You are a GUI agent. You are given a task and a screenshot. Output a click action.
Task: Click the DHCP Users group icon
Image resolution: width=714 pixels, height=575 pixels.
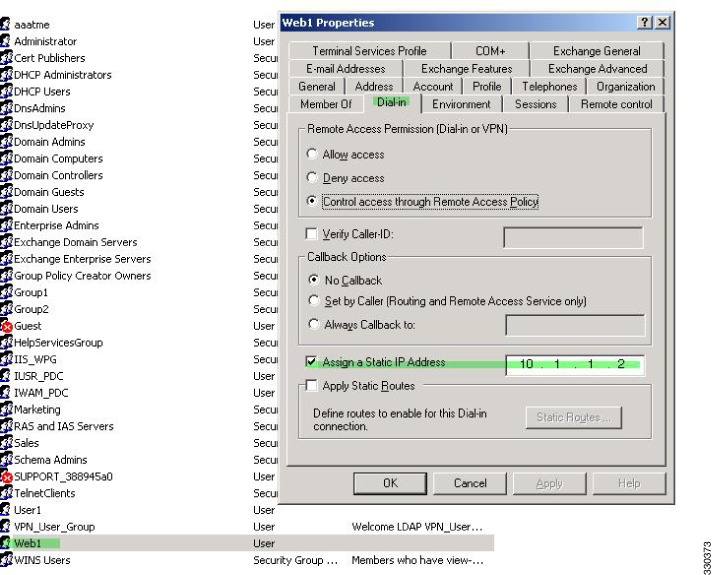point(6,91)
